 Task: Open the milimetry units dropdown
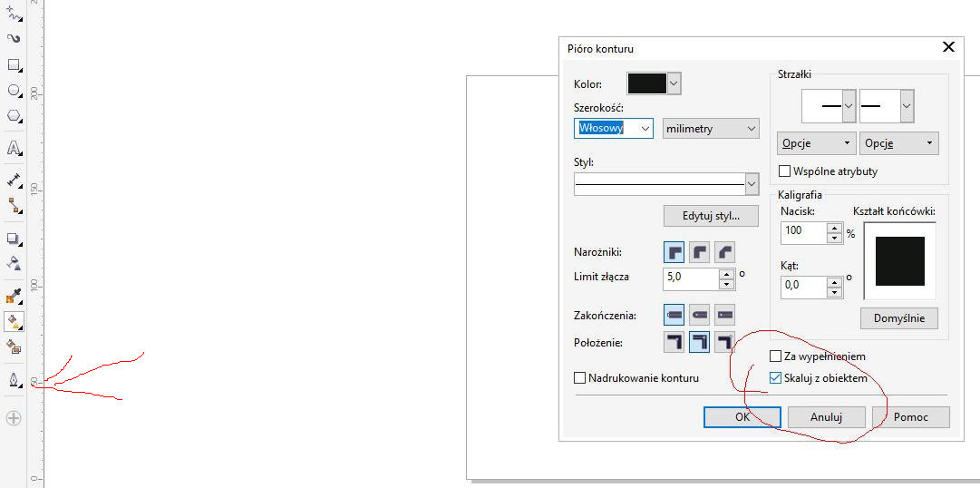(711, 129)
